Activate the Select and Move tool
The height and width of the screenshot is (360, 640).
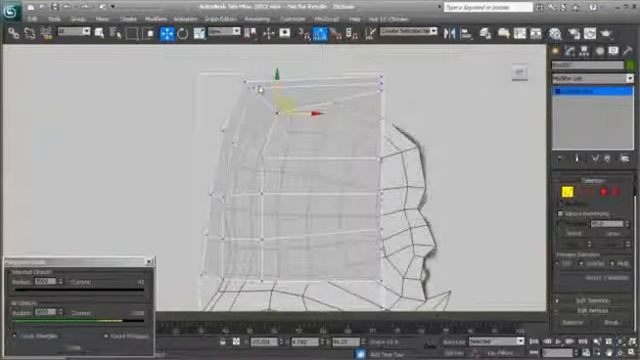(167, 33)
